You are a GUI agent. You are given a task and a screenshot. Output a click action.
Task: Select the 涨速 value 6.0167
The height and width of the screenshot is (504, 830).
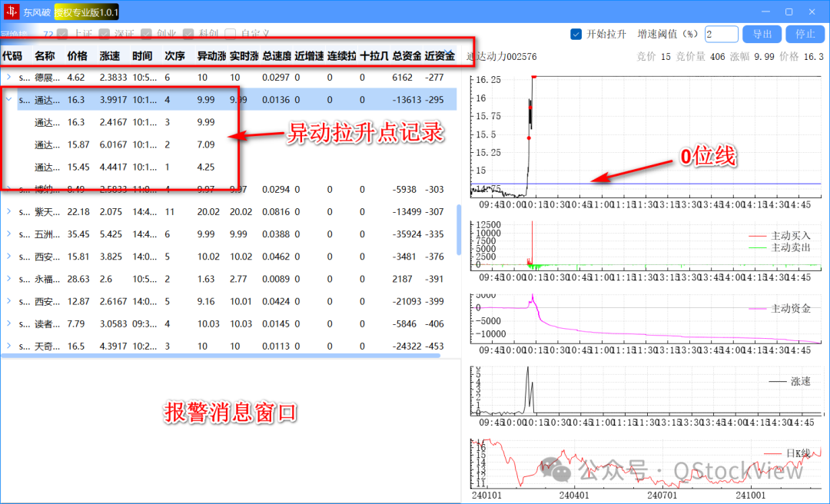click(113, 144)
